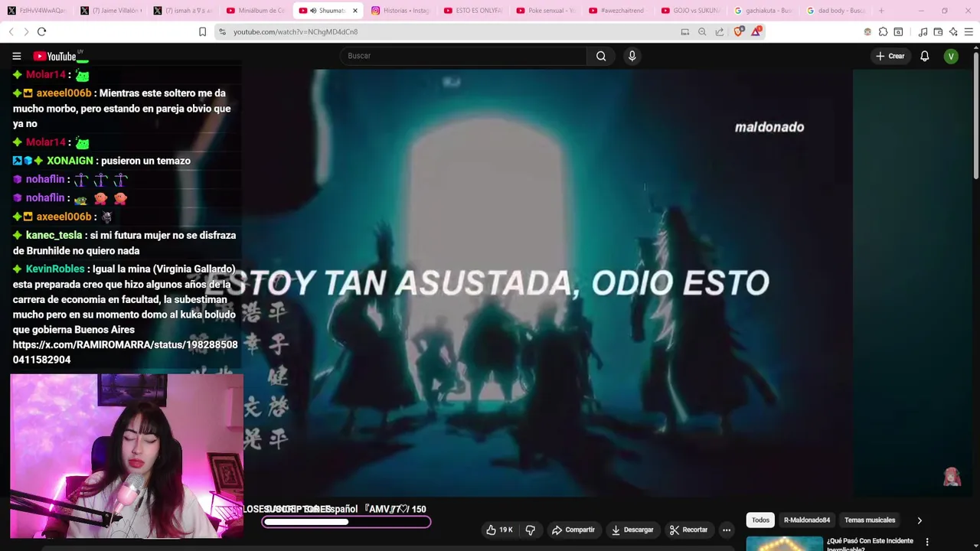Open the Brave Wallet icon
The image size is (980, 551).
pyautogui.click(x=938, y=31)
